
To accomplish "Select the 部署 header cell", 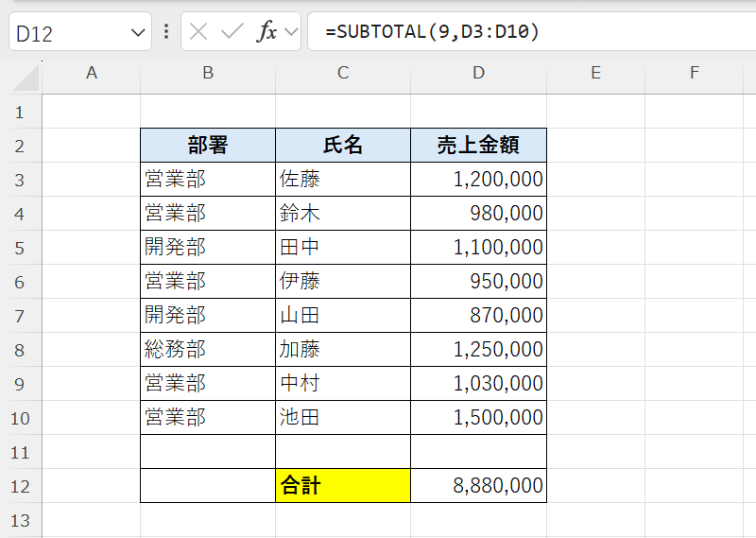I will click(208, 146).
